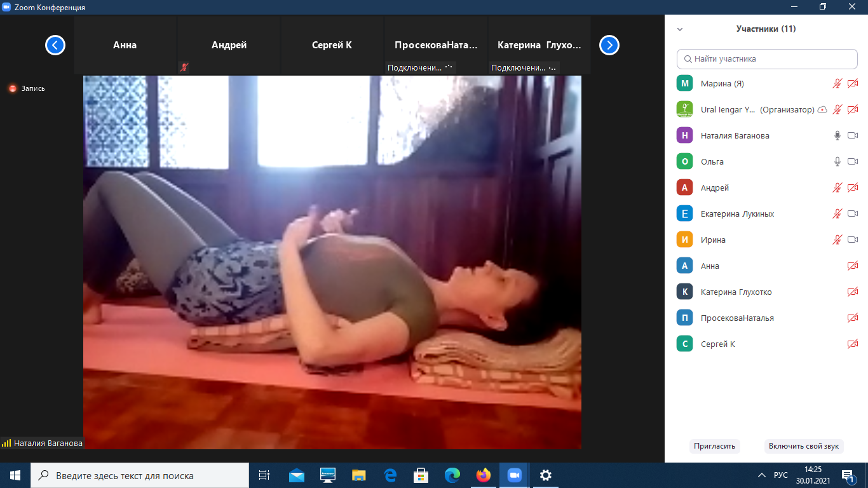Screen dimensions: 868x488
Task: Click the signal strength bars icon
Action: tap(7, 444)
